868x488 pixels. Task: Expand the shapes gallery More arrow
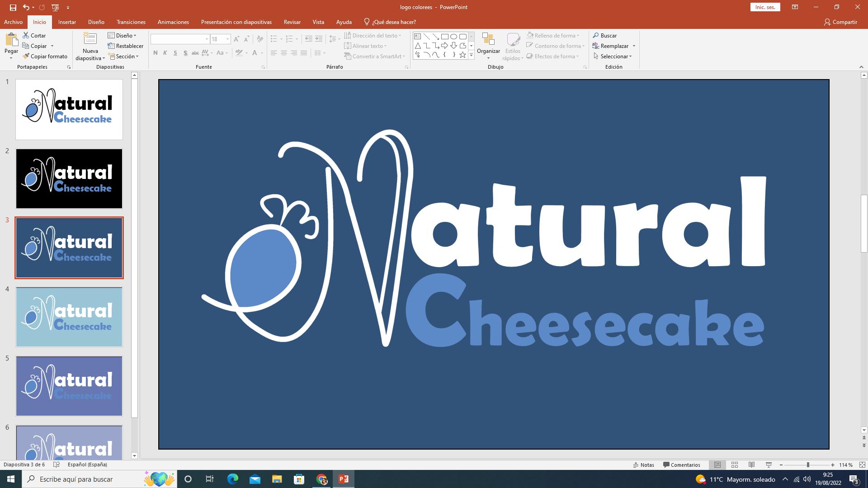click(471, 55)
